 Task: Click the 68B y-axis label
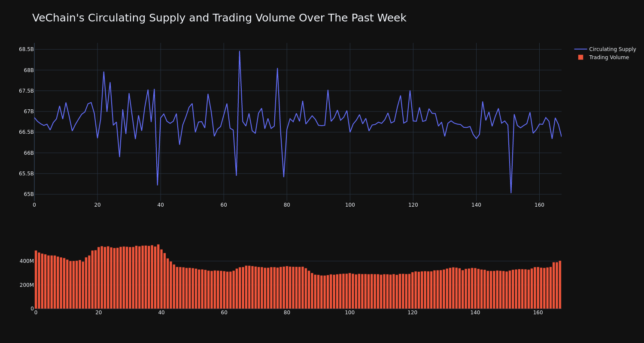click(28, 70)
